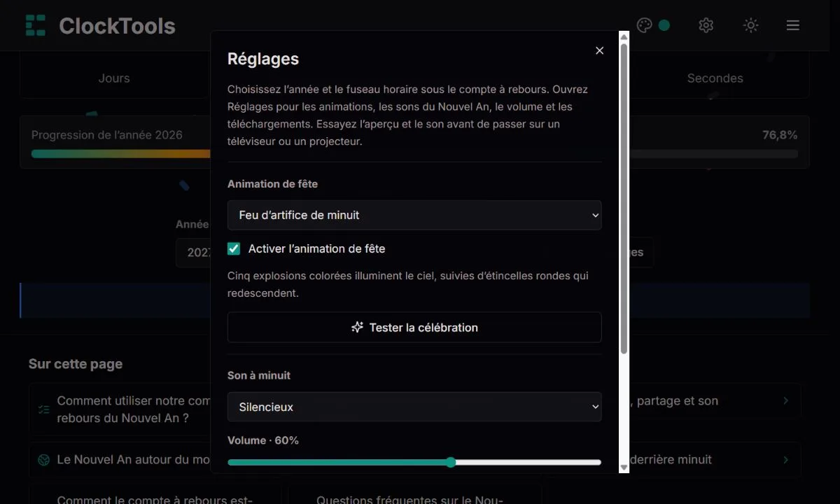Click checklist icon beside "Comment utiliser notre"
Screen dimensions: 840x504
pos(43,409)
